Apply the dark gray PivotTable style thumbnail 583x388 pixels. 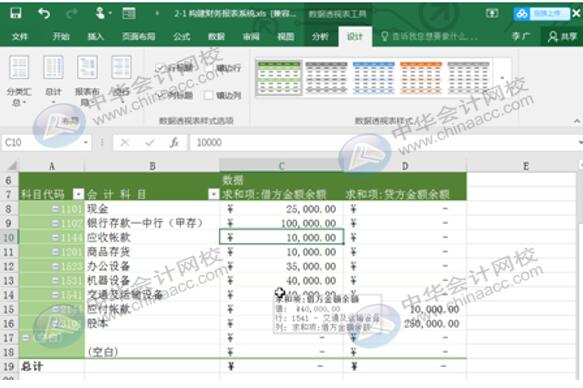tap(326, 78)
